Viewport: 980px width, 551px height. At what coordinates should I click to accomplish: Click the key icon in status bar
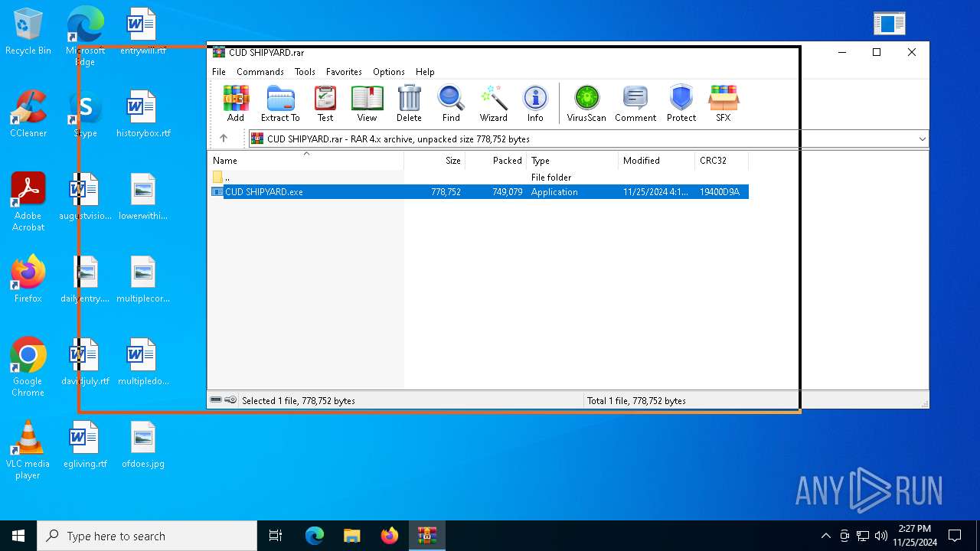coord(230,399)
